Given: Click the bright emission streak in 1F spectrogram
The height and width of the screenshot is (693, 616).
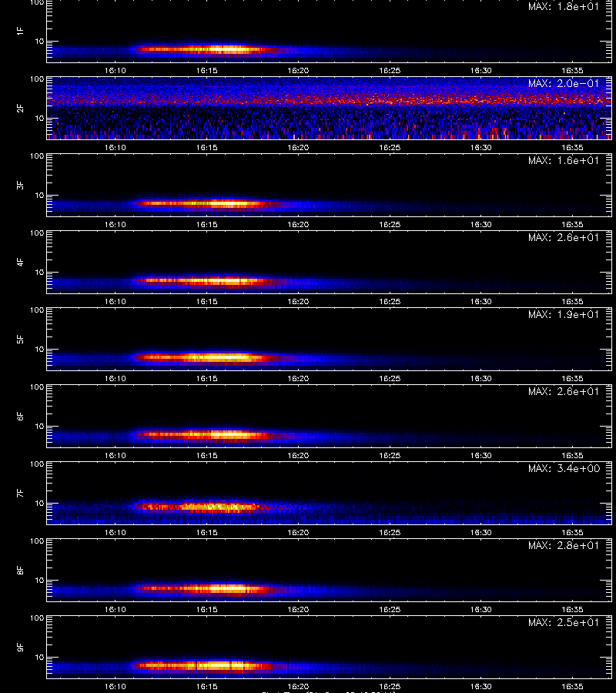Looking at the screenshot, I should [x=208, y=49].
